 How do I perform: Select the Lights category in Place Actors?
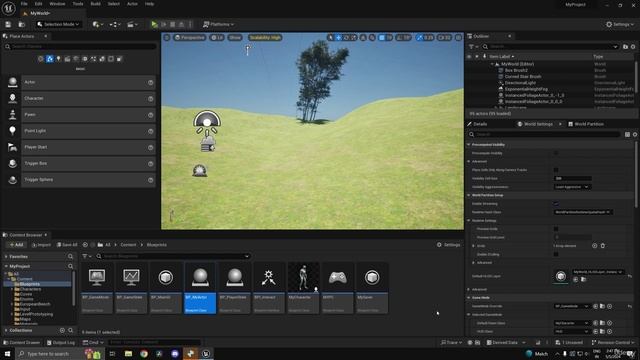point(59,59)
